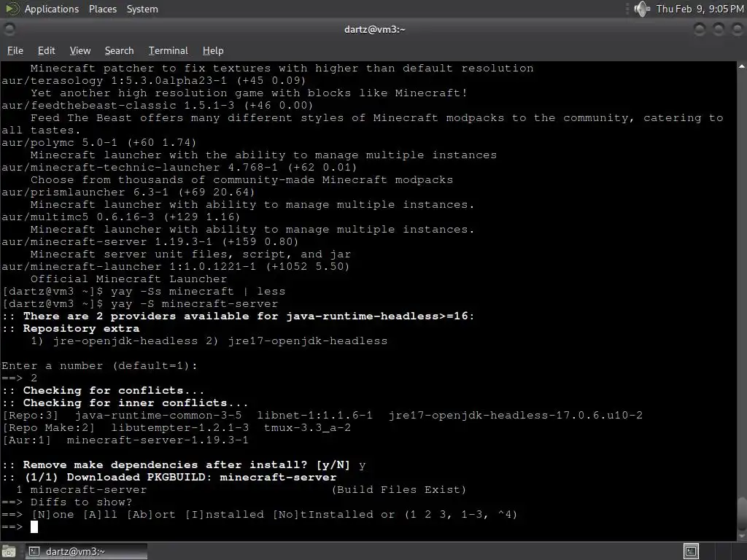Open the System menu
This screenshot has height=560, width=747.
click(142, 9)
